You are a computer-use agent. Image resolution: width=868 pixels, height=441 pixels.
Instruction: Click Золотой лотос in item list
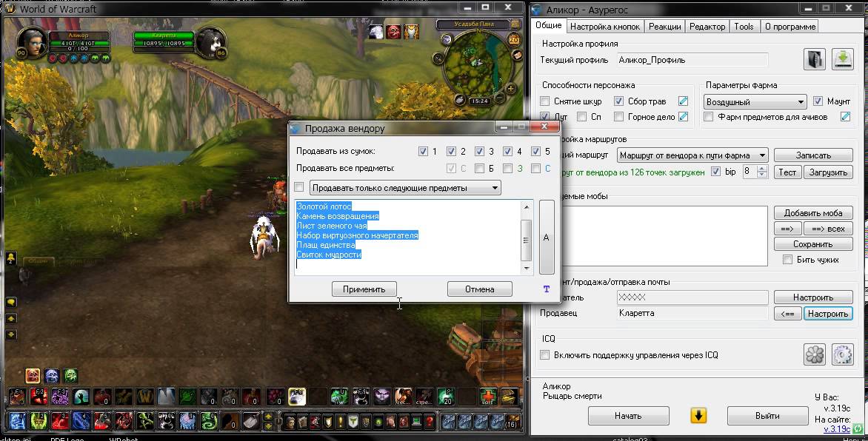tap(324, 206)
